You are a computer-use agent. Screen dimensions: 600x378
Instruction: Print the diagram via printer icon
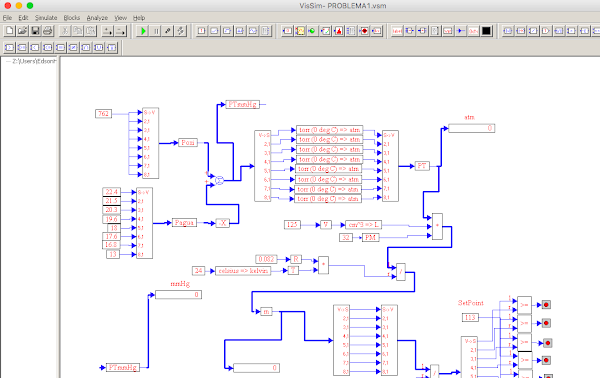tap(48, 31)
